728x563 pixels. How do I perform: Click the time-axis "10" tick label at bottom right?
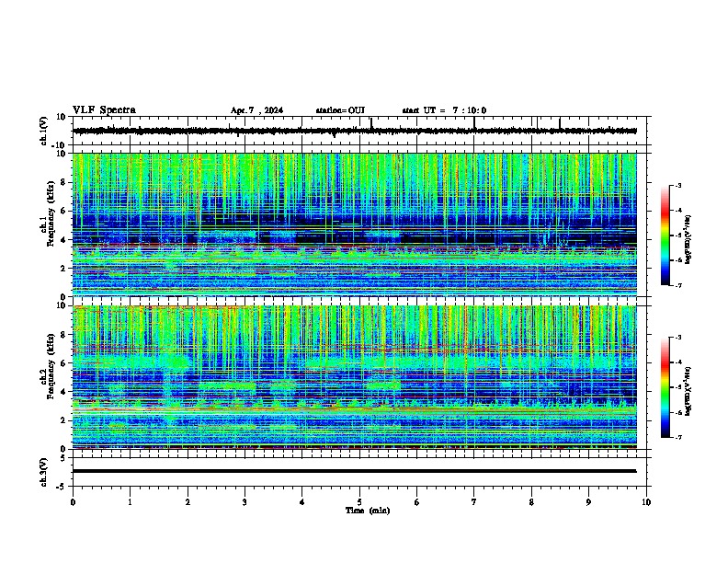(x=646, y=502)
